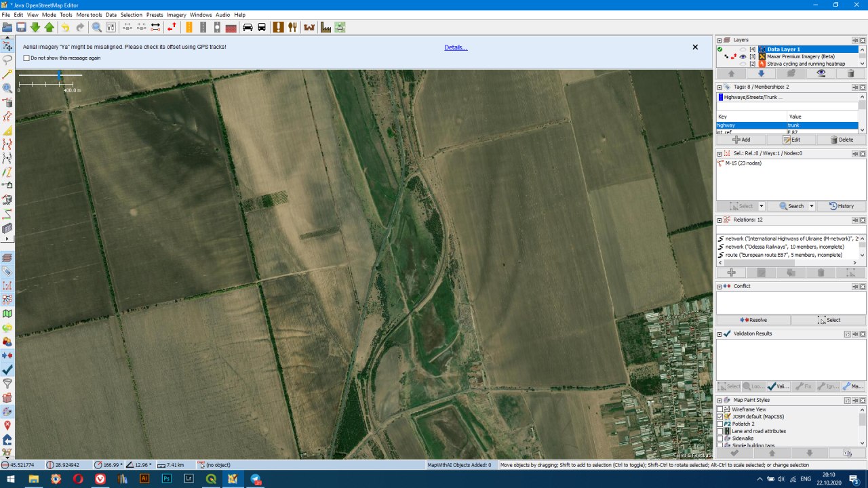
Task: Collapse the Selection panel
Action: point(719,153)
